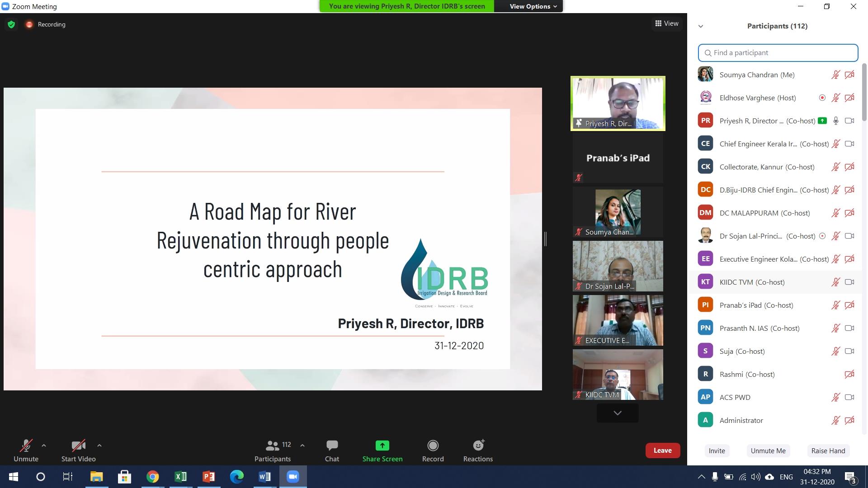Click the green Share Screen icon
The width and height of the screenshot is (868, 488).
[x=382, y=446]
